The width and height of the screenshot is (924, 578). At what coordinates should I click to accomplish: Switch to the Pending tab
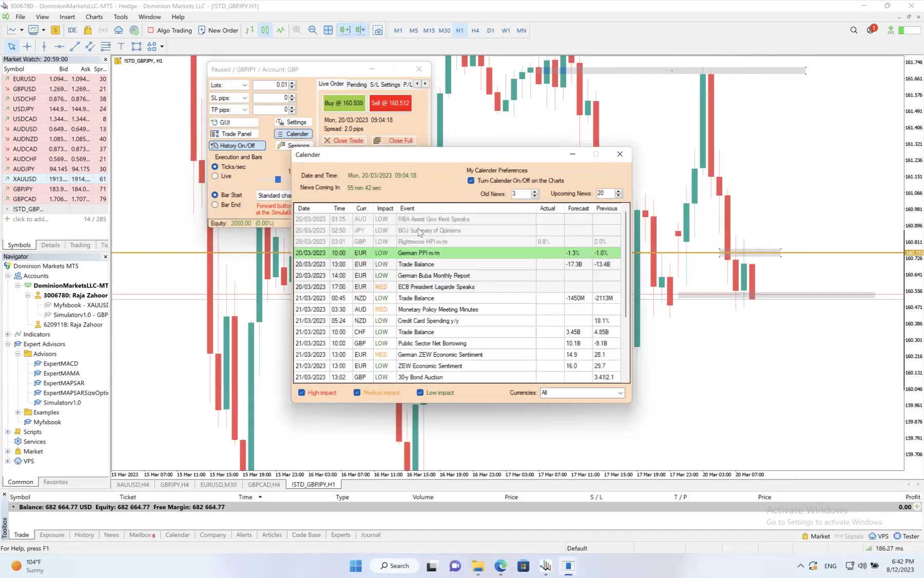tap(357, 84)
